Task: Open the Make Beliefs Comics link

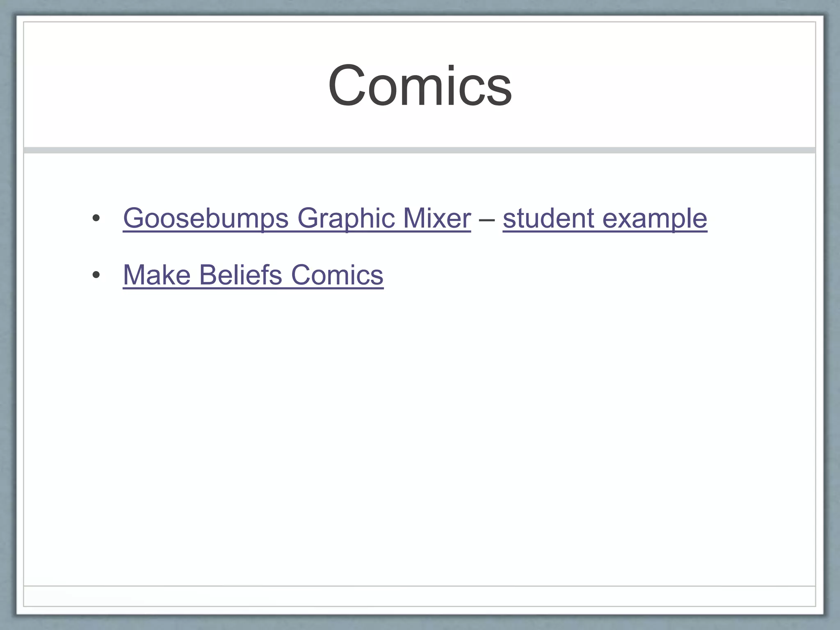Action: coord(253,275)
